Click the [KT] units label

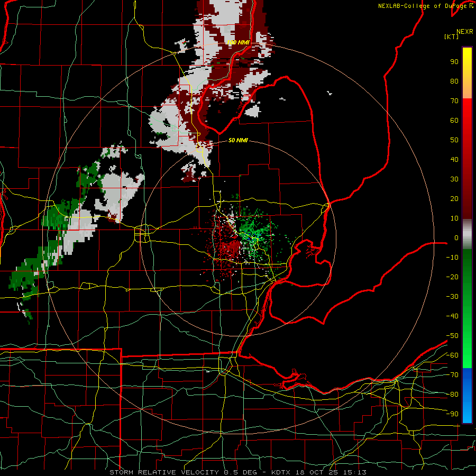451,36
